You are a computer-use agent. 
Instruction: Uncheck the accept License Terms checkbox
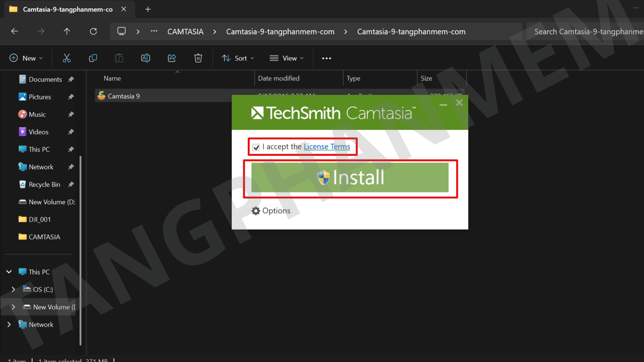(256, 147)
